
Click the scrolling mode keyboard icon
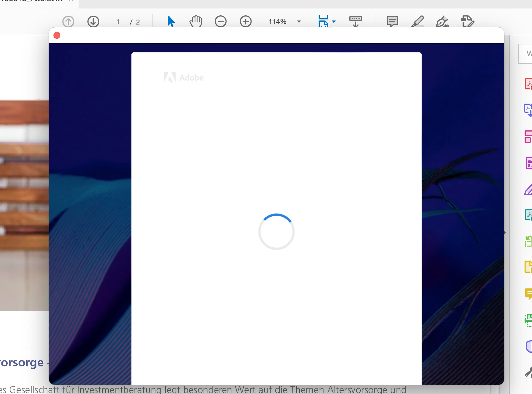(x=356, y=21)
